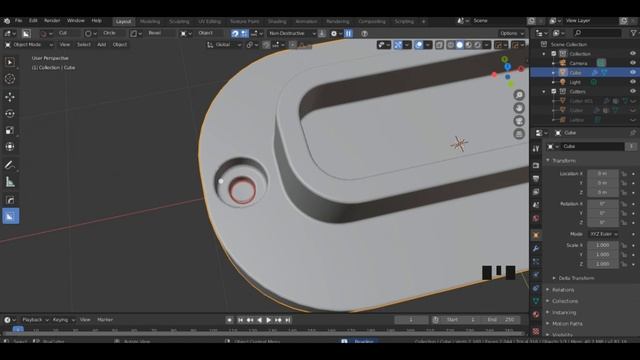Select the Cursor tool in the viewport toolbar

coord(10,79)
